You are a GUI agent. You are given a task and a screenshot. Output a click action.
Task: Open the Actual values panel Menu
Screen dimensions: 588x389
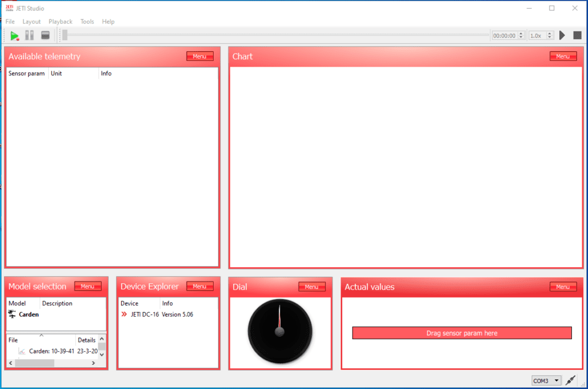pyautogui.click(x=563, y=287)
